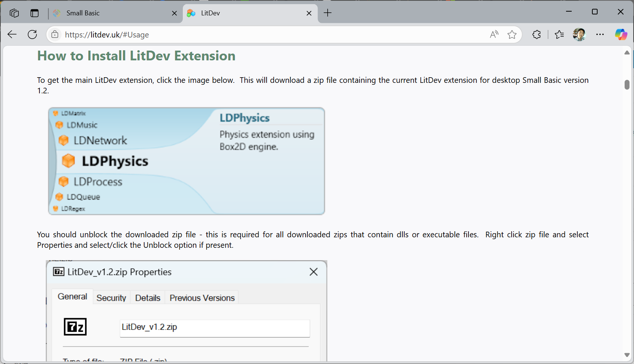
Task: View site information lock icon
Action: 55,34
